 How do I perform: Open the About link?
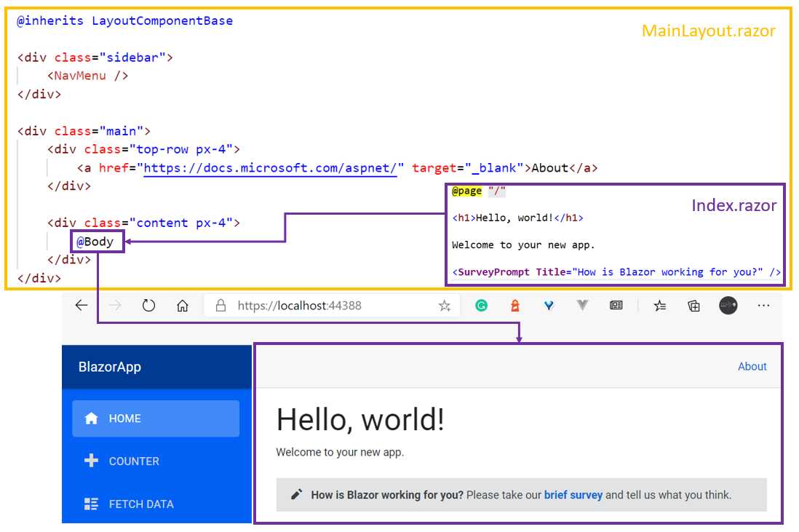[752, 366]
